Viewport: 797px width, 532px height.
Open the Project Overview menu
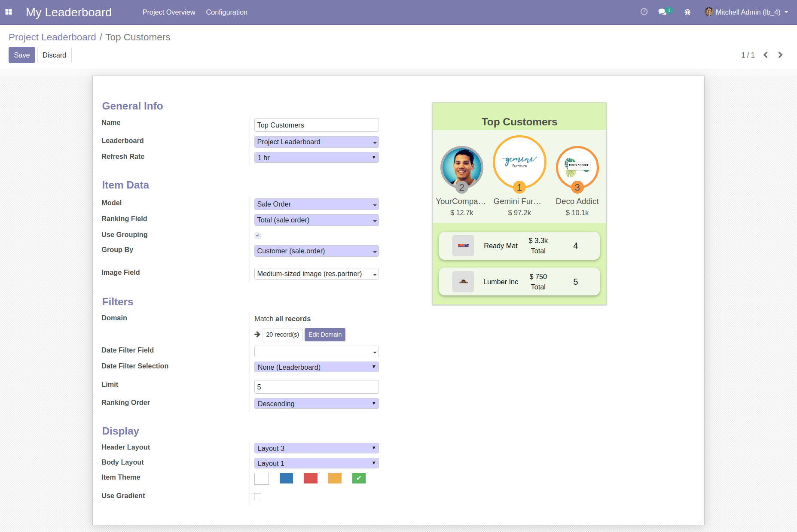coord(168,12)
